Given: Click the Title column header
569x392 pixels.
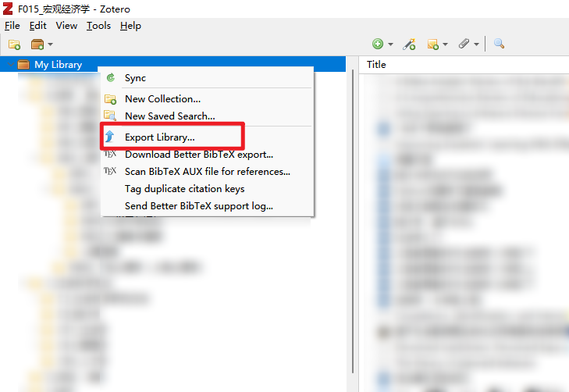Looking at the screenshot, I should coord(464,65).
